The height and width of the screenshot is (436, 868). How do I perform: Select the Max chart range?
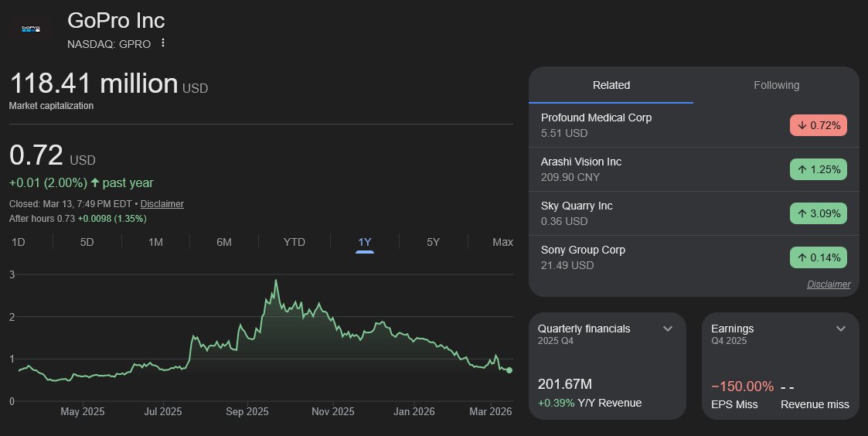[x=502, y=242]
